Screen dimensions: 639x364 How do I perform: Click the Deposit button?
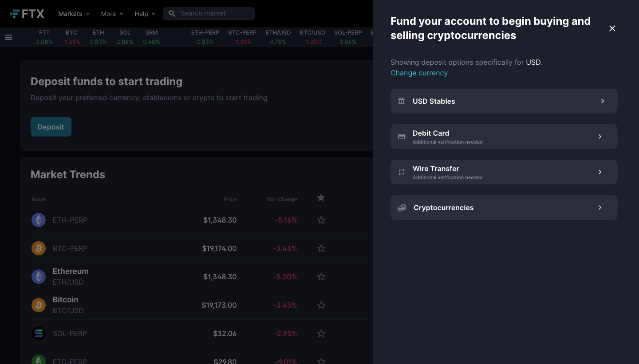pyautogui.click(x=51, y=127)
